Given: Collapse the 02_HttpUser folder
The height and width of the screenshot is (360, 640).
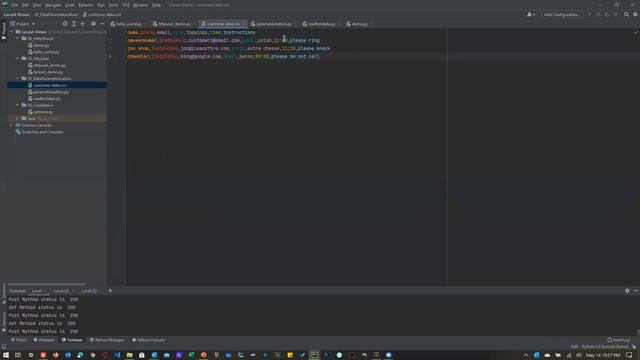Looking at the screenshot, I should click(x=18, y=58).
